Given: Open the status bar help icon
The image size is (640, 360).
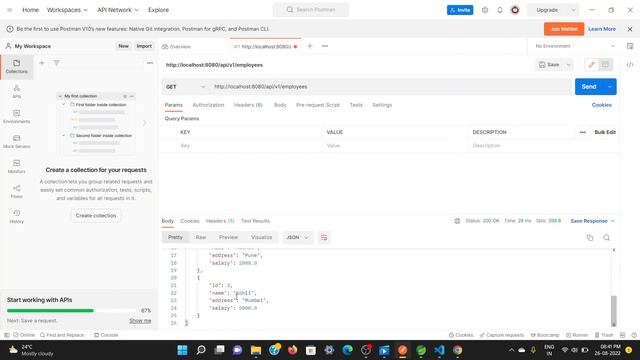Looking at the screenshot, I should tap(634, 335).
